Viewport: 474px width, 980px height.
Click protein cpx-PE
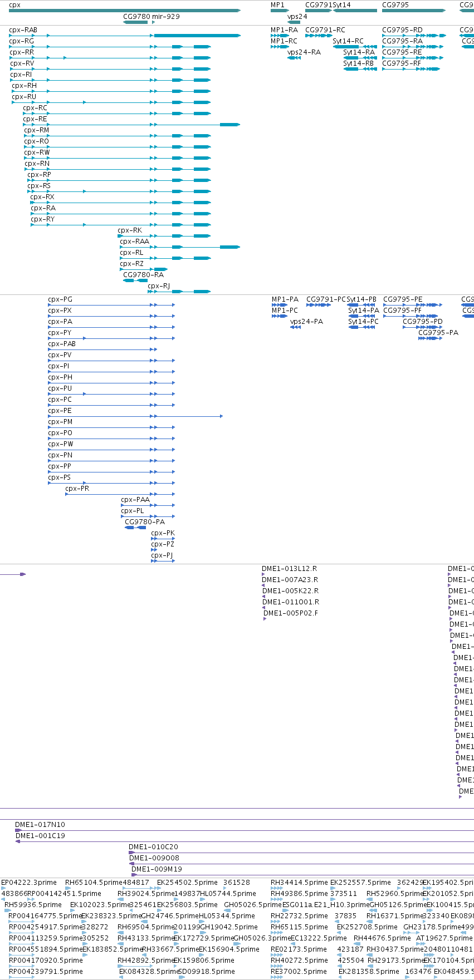(x=60, y=411)
